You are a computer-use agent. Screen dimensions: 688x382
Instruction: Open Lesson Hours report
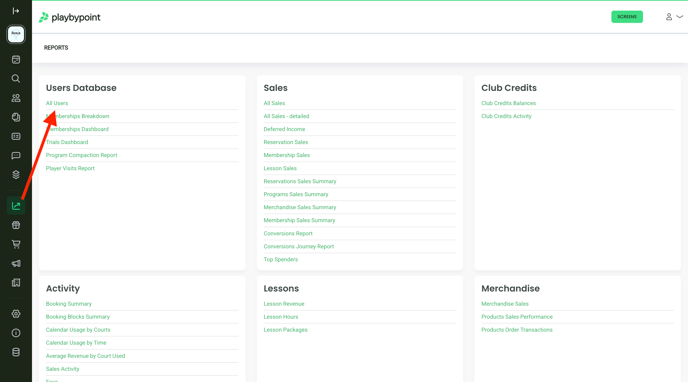pos(281,317)
